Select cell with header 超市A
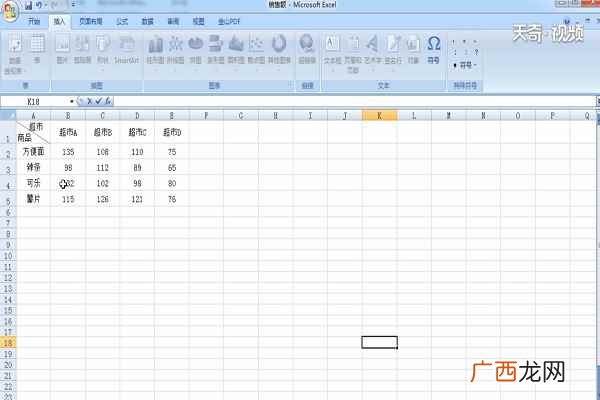Screen dimensions: 600x400 (68, 132)
